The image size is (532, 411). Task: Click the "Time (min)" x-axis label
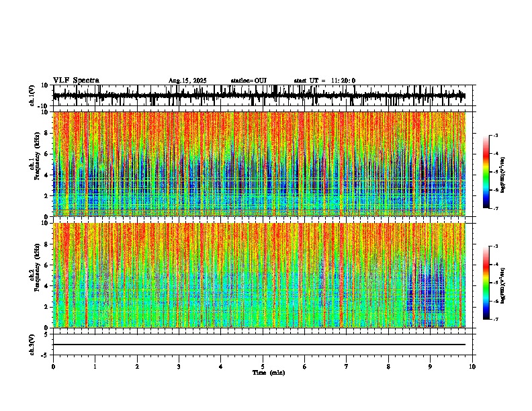click(x=269, y=373)
